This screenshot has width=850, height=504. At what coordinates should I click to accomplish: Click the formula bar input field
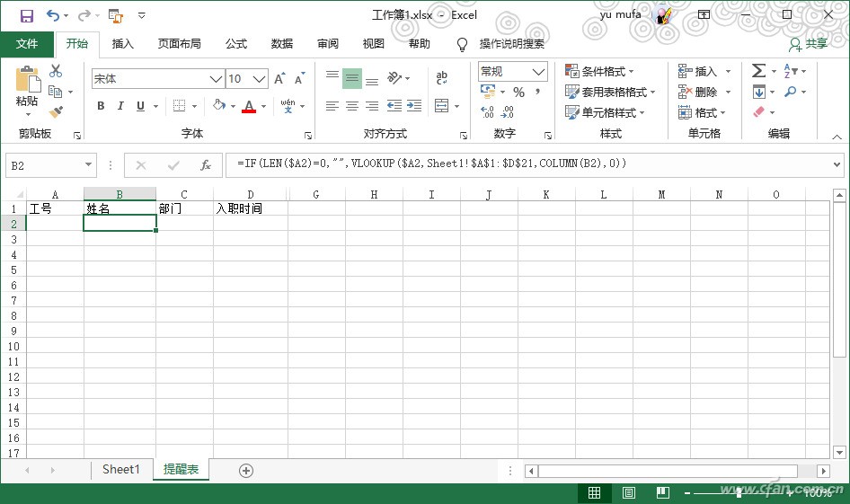coord(530,164)
